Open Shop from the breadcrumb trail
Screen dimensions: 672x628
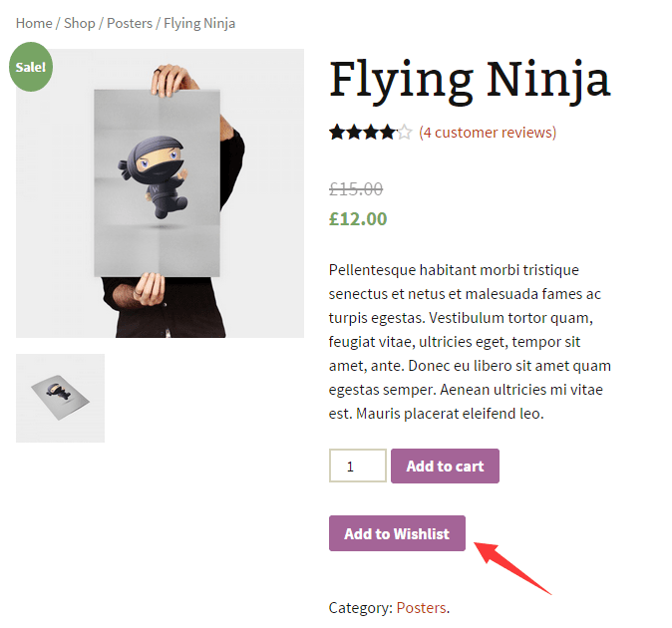pyautogui.click(x=80, y=23)
